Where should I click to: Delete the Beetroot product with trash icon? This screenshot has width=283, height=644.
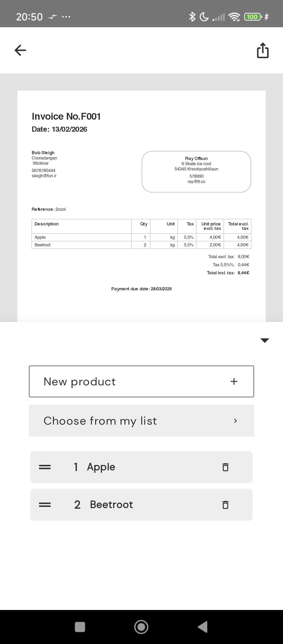pos(225,505)
